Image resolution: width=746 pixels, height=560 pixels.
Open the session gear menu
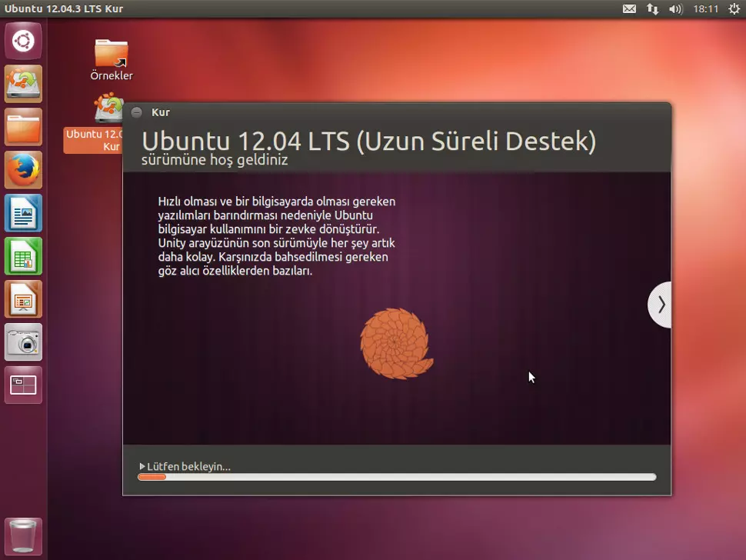click(x=734, y=8)
